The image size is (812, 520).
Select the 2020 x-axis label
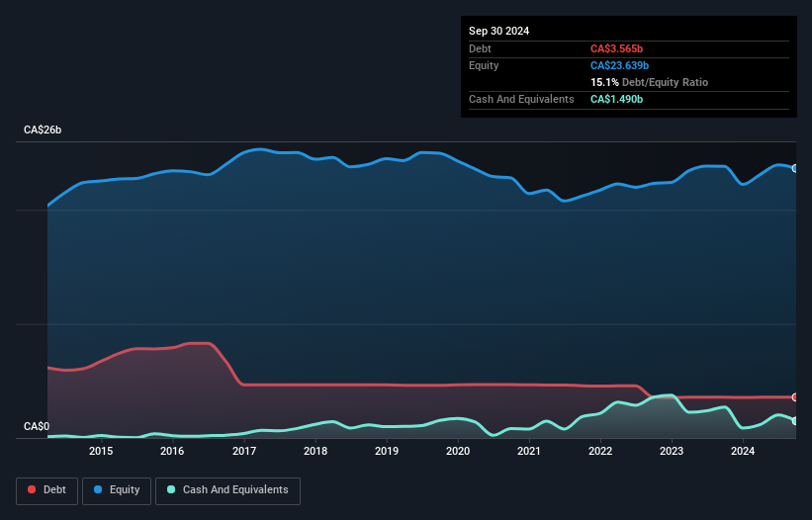pyautogui.click(x=458, y=451)
